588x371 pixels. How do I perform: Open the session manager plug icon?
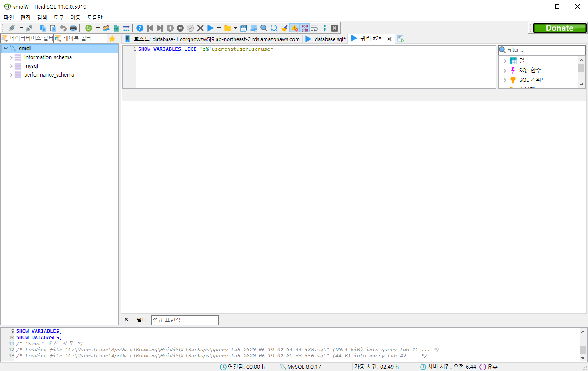12,28
